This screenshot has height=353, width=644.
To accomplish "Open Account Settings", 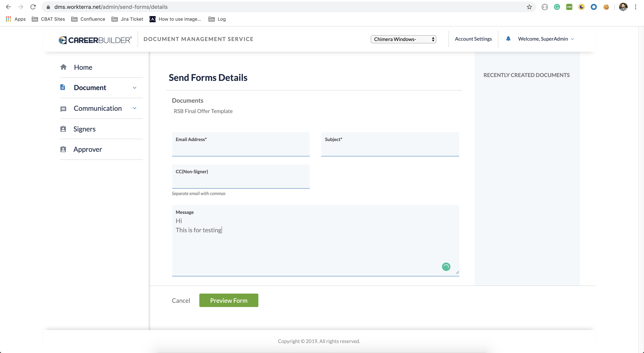I will pos(473,39).
